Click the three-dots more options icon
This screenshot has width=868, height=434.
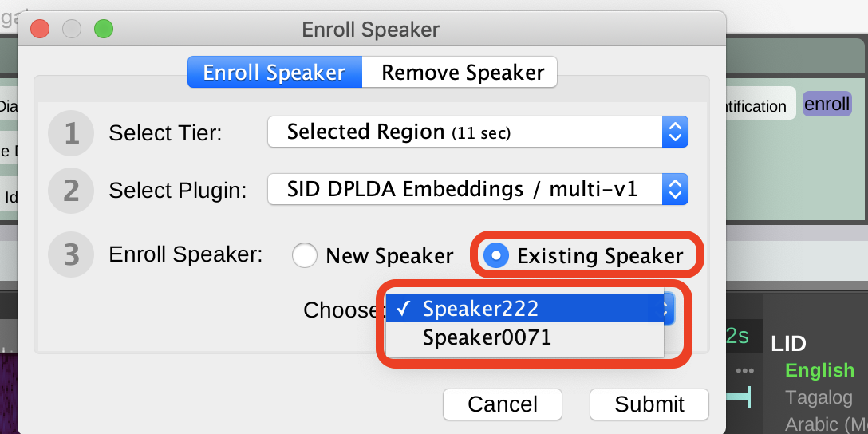click(745, 371)
